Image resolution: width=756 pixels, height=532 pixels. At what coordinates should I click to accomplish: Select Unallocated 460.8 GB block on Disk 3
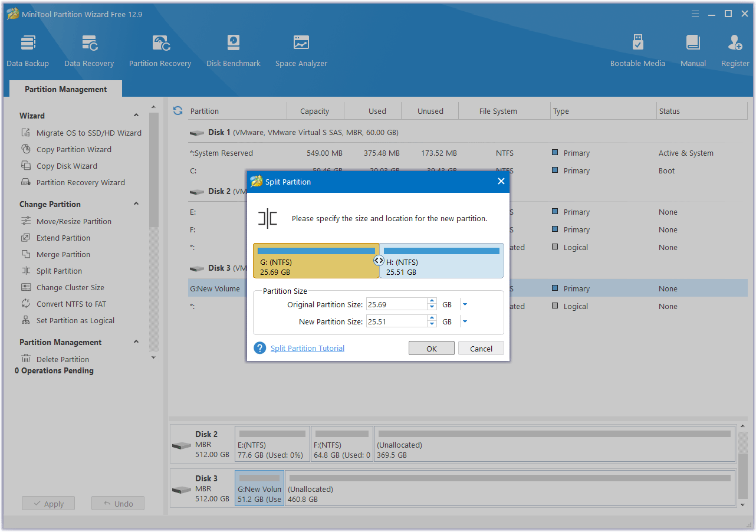[510, 488]
